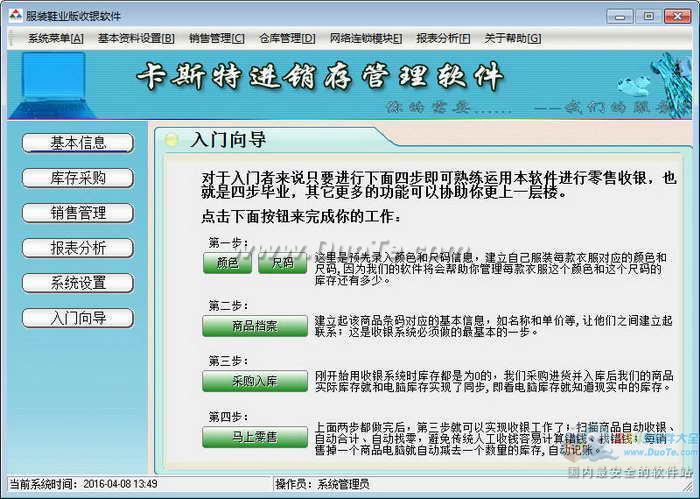Image resolution: width=700 pixels, height=499 pixels.
Task: Open the 销售管理[C] menu in menu bar
Action: click(216, 39)
